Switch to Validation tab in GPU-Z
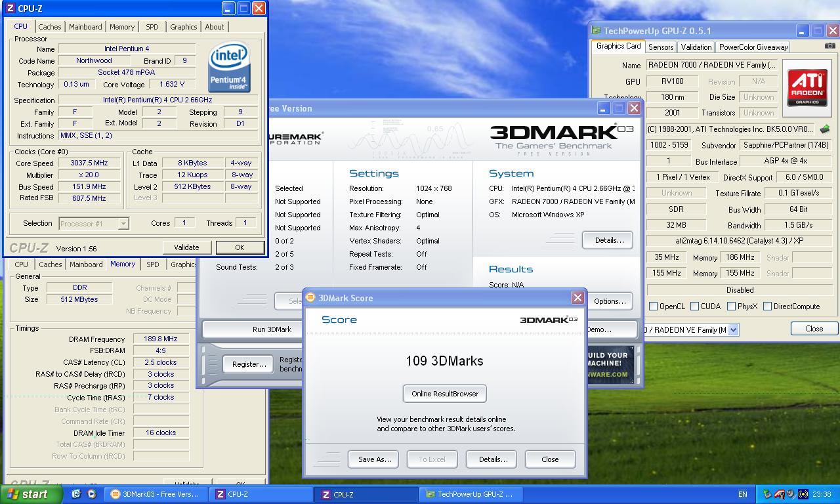Screen dimensions: 840x504 click(x=696, y=47)
